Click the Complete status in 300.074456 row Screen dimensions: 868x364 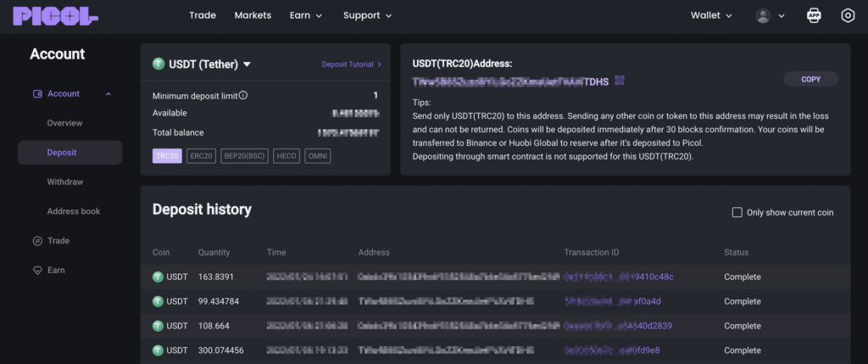tap(743, 350)
